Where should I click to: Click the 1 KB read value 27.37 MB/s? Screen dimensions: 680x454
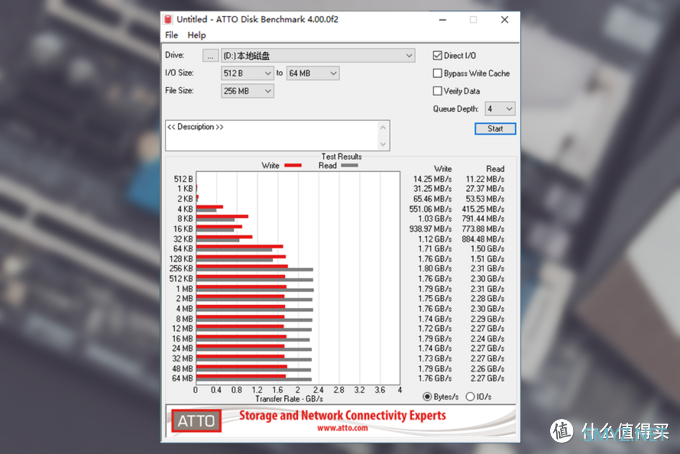tap(485, 189)
